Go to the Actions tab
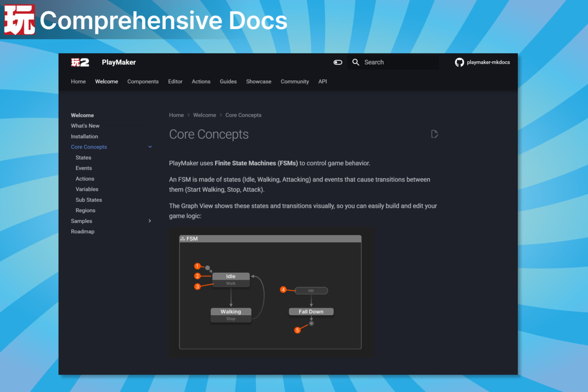Viewport: 588px width, 392px height. pyautogui.click(x=201, y=81)
